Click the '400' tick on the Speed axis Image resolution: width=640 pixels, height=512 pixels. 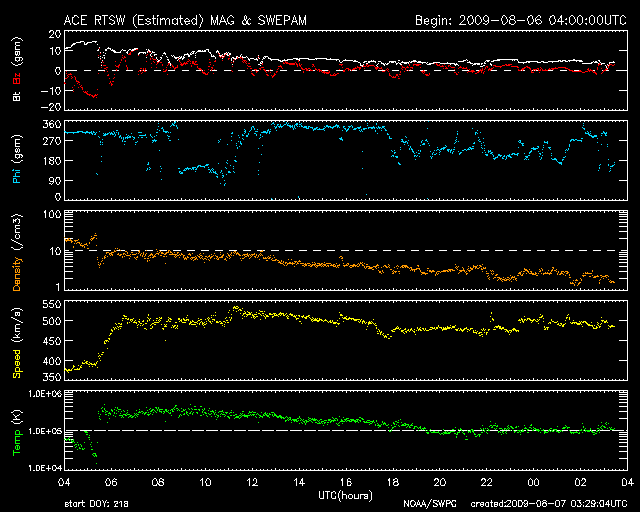tap(51, 361)
